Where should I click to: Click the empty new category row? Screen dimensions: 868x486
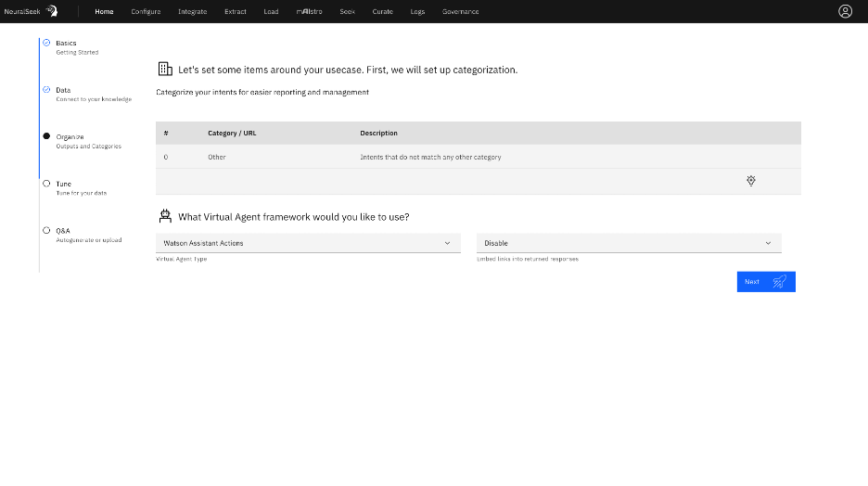tap(445, 181)
